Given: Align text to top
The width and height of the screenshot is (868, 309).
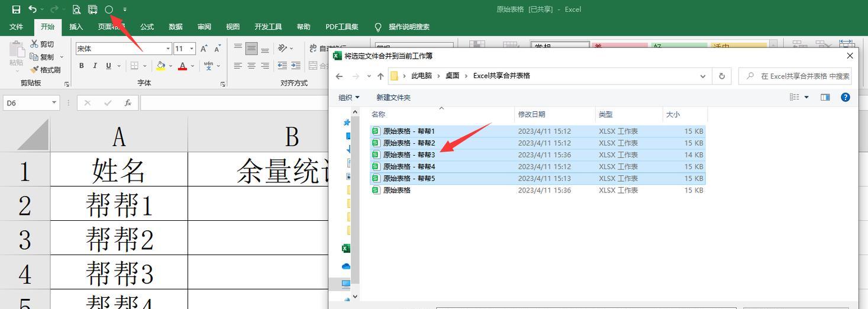Looking at the screenshot, I should click(238, 49).
